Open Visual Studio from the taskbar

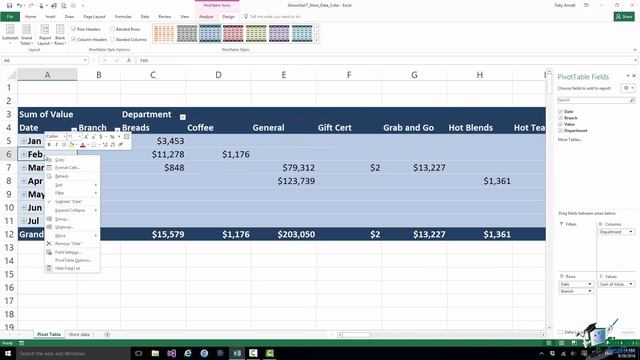tap(171, 353)
